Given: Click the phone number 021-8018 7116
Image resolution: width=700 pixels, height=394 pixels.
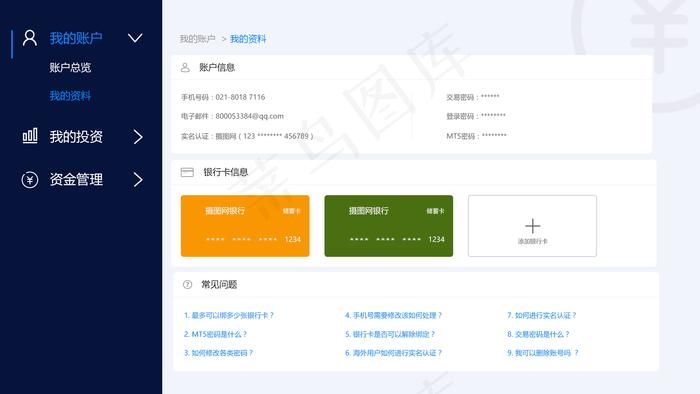Looking at the screenshot, I should [240, 97].
